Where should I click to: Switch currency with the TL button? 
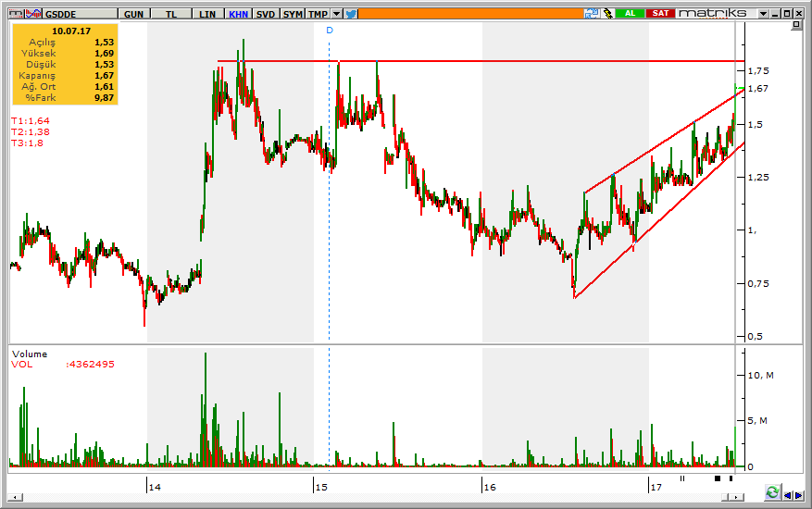pyautogui.click(x=171, y=14)
